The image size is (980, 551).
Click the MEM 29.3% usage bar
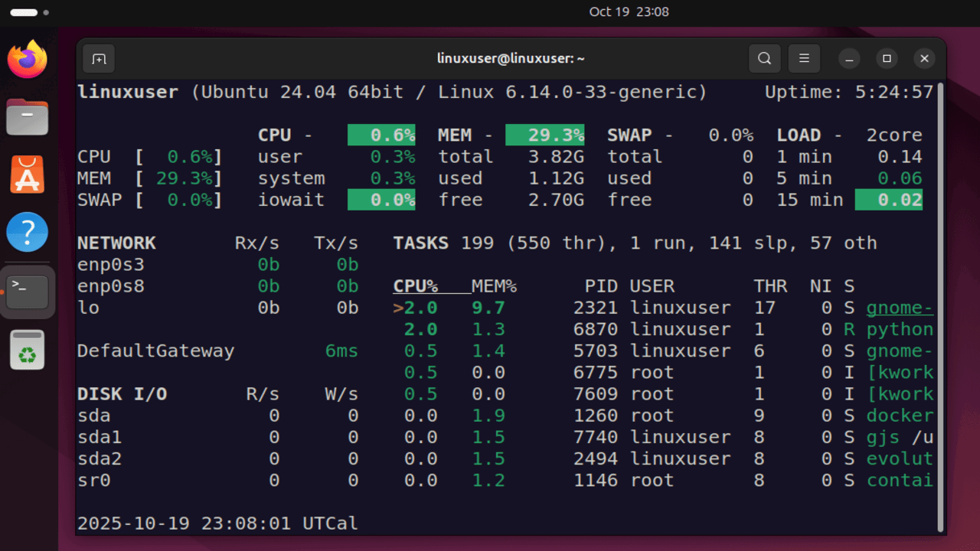click(x=544, y=135)
